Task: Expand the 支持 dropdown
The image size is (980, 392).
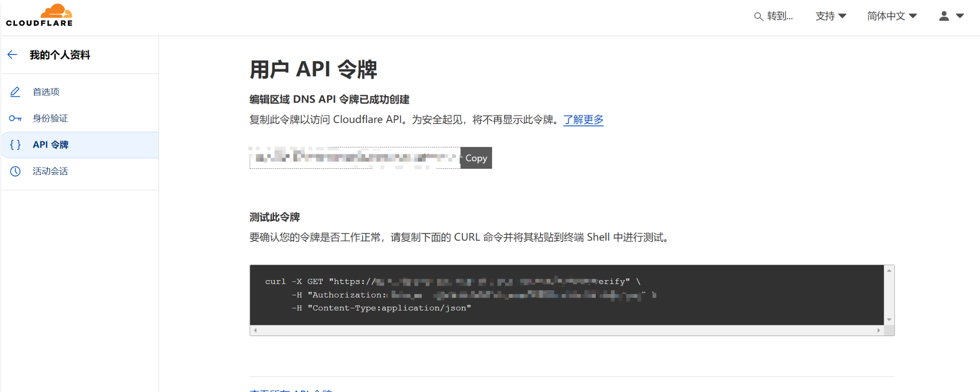Action: 831,16
